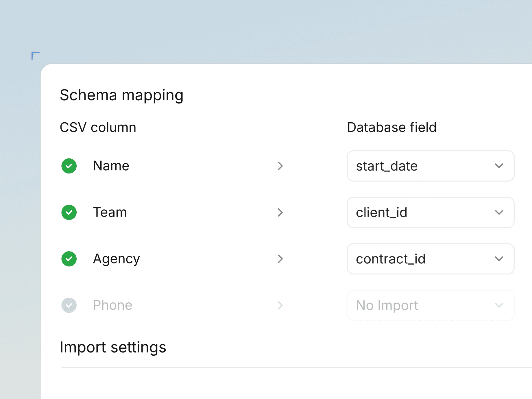Click the Import settings heading
Screen dimensions: 532x399
(x=113, y=348)
